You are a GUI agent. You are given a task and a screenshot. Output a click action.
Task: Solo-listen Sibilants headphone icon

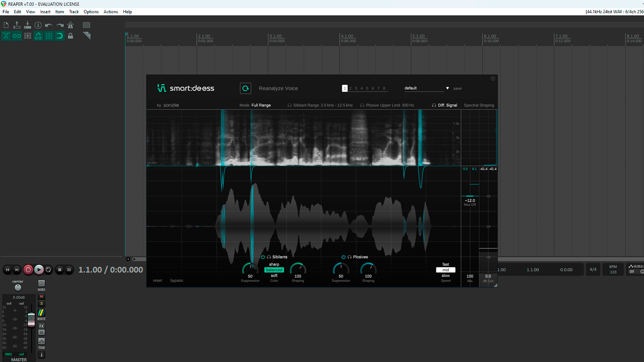coord(269,257)
